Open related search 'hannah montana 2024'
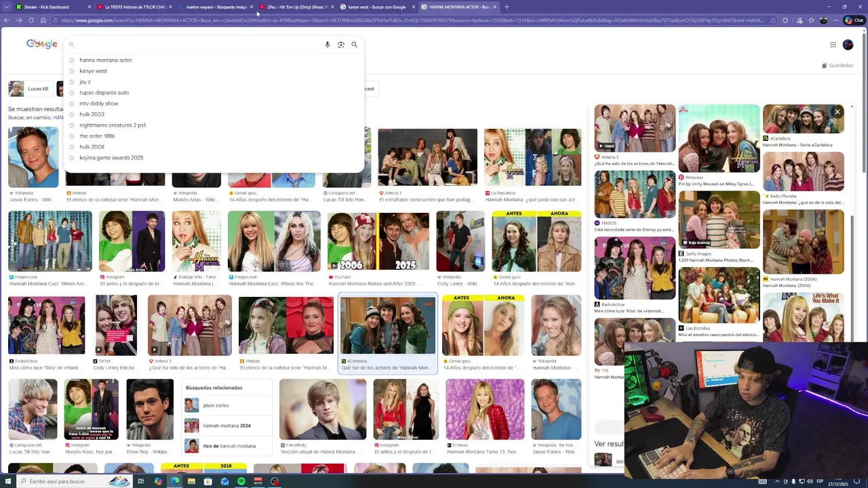Screen dimensions: 868x488 (x=229, y=426)
